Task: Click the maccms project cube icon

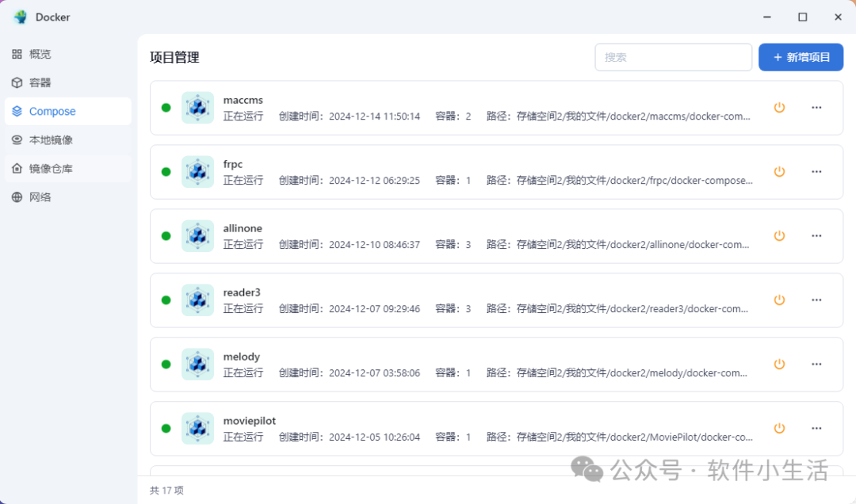Action: pyautogui.click(x=197, y=108)
